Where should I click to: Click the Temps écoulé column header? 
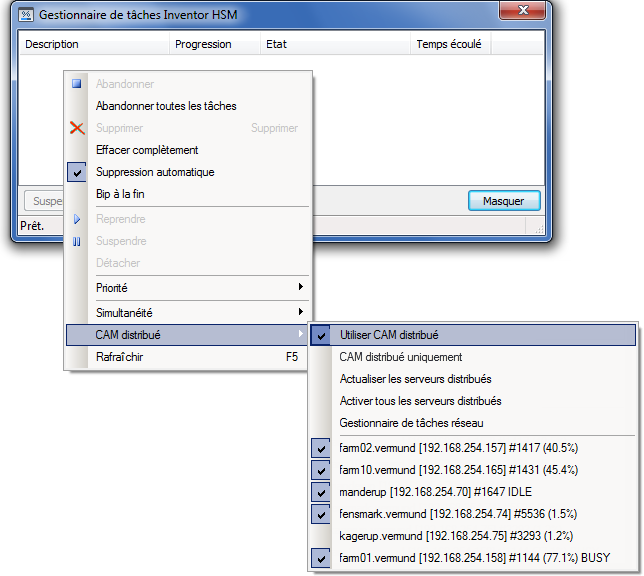click(x=451, y=44)
